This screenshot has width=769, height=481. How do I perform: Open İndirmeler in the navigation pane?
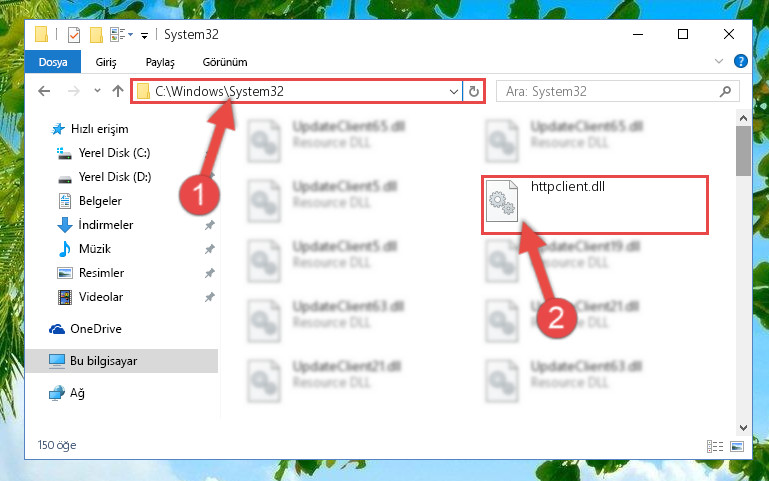106,225
